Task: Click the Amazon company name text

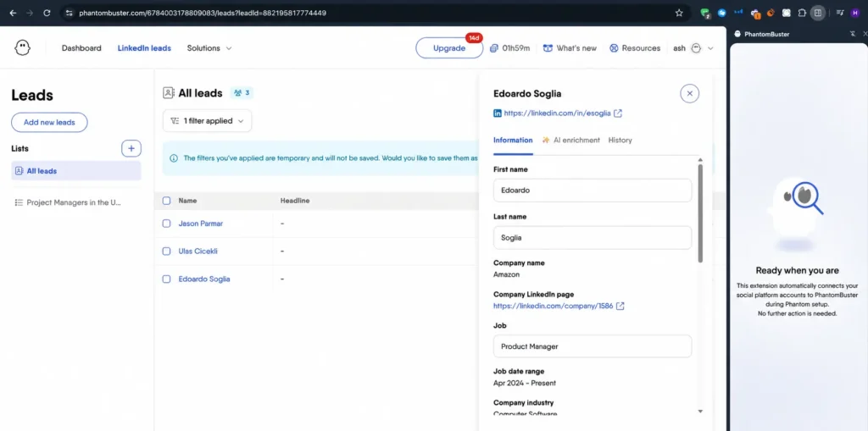Action: pyautogui.click(x=507, y=274)
